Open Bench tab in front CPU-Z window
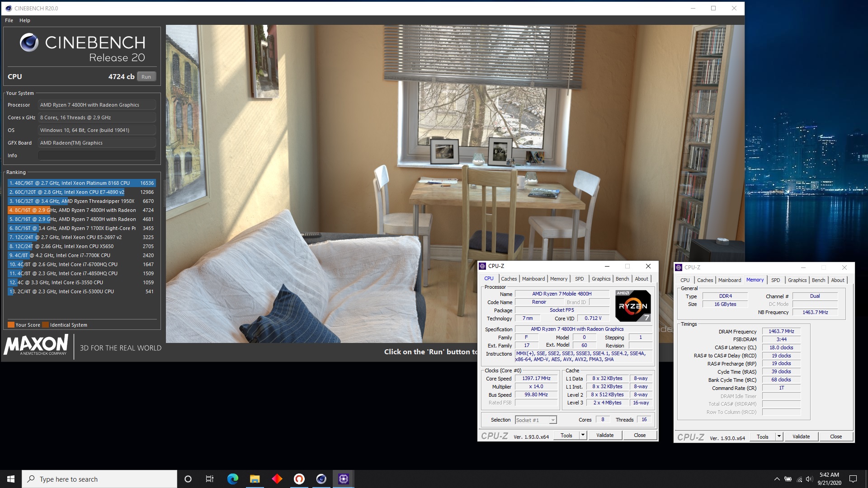Image resolution: width=868 pixels, height=488 pixels. (622, 279)
